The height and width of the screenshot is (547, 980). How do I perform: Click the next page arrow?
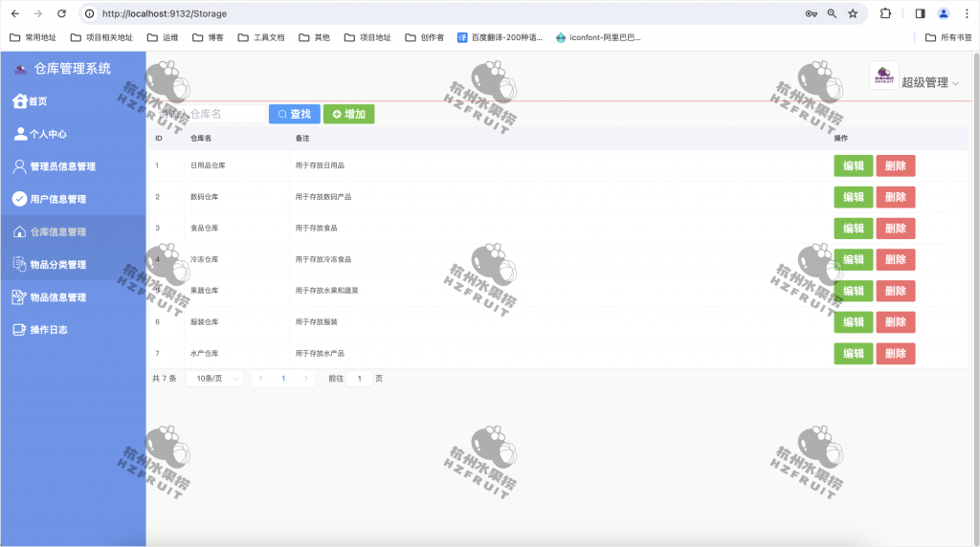[305, 379]
